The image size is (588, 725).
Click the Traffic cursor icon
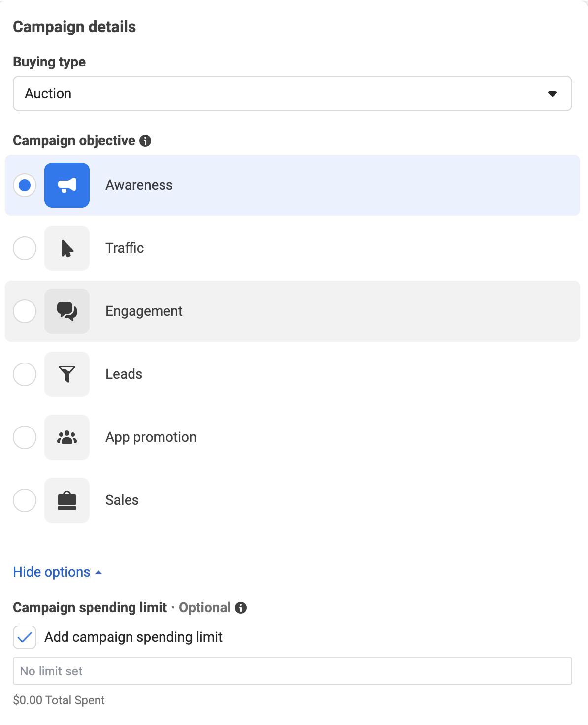(67, 248)
